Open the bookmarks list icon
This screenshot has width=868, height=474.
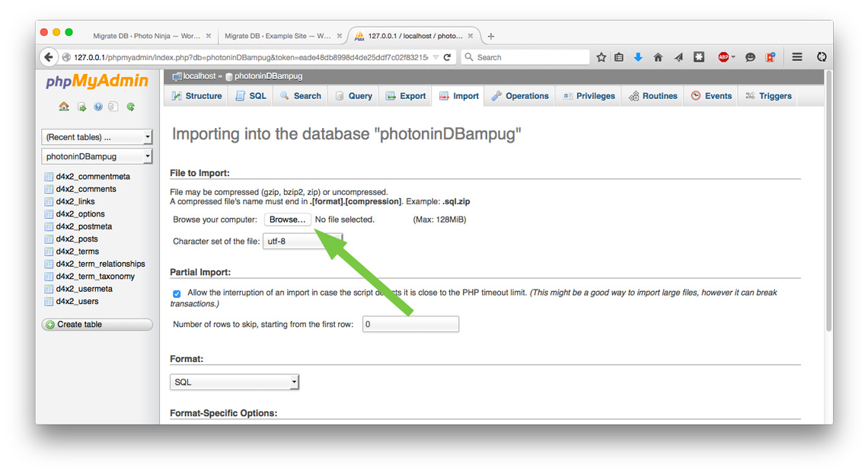(x=619, y=57)
